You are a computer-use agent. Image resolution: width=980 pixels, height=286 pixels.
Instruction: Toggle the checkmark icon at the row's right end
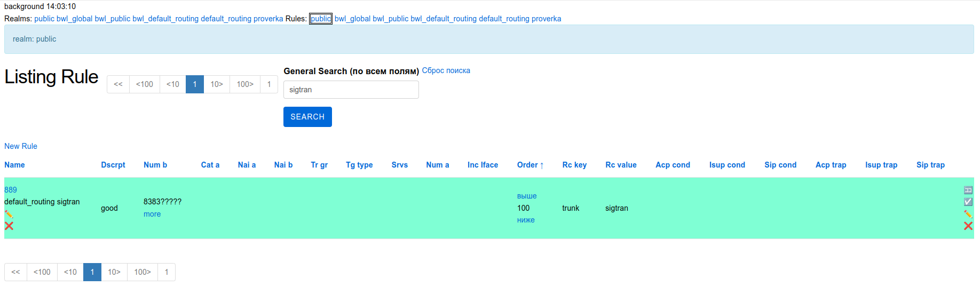968,202
